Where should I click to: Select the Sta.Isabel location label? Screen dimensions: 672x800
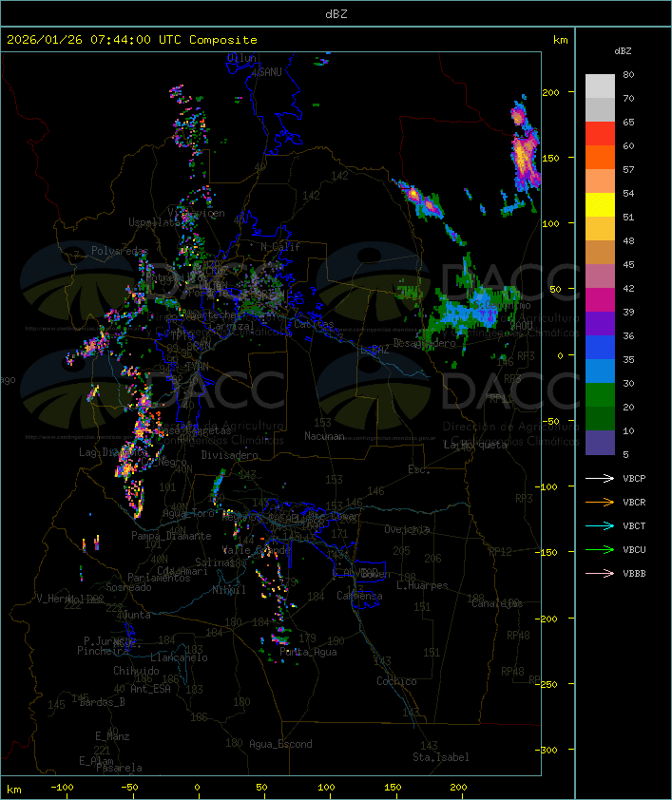click(441, 757)
